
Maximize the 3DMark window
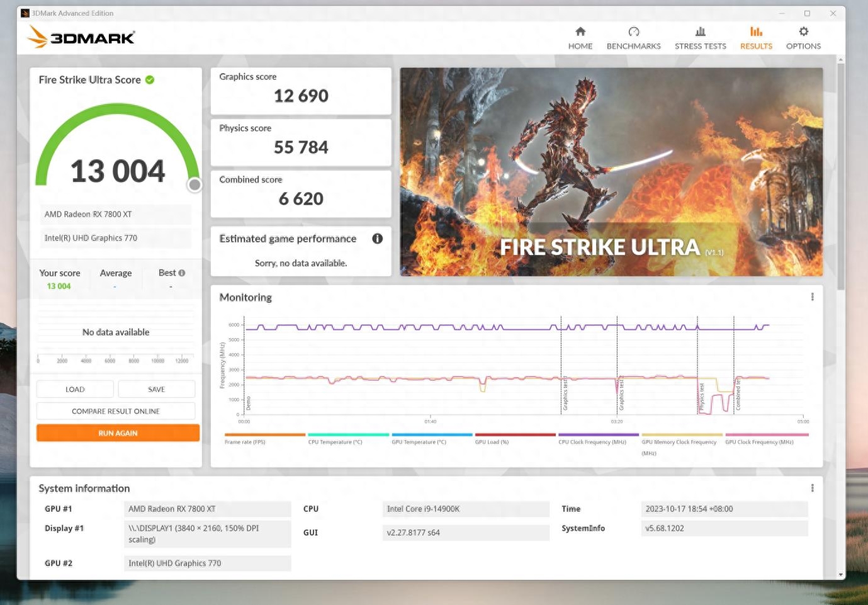click(807, 13)
